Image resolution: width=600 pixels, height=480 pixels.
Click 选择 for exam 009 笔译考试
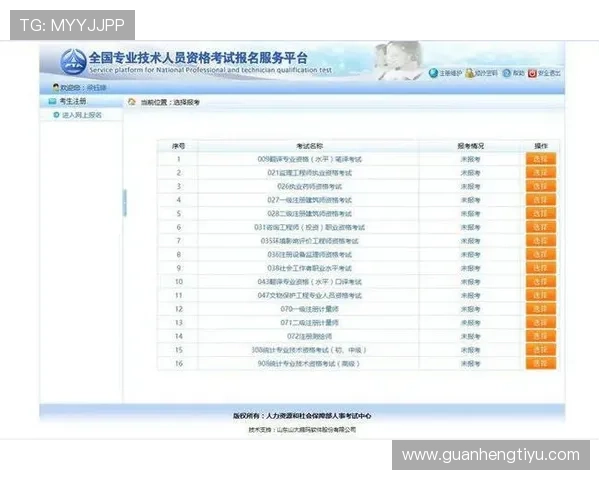pos(540,159)
